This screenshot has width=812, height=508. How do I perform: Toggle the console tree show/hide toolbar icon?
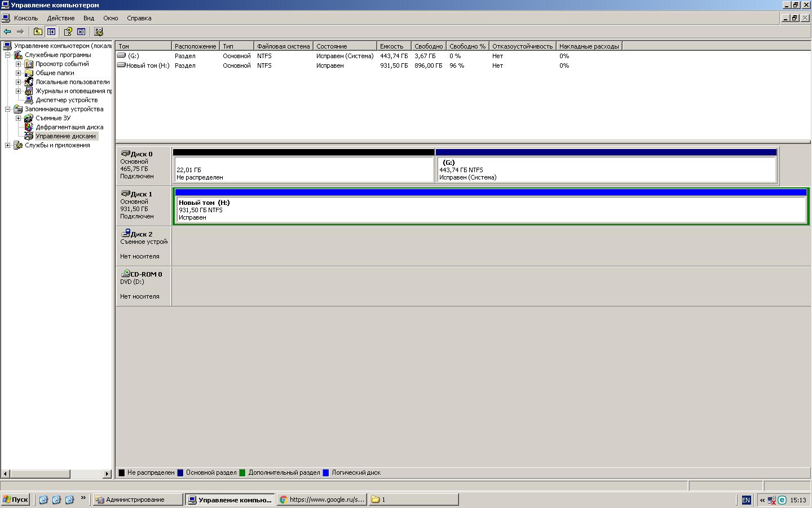tap(51, 32)
